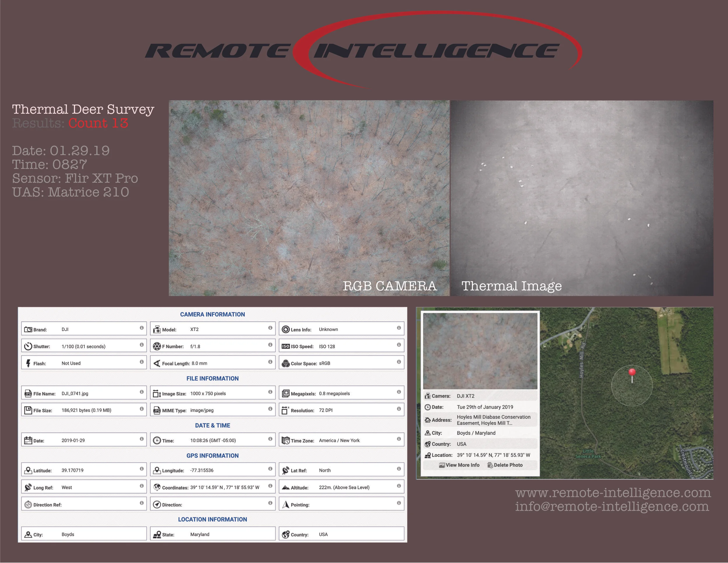The height and width of the screenshot is (563, 728).
Task: Click the Coordinates globe icon
Action: click(x=157, y=487)
